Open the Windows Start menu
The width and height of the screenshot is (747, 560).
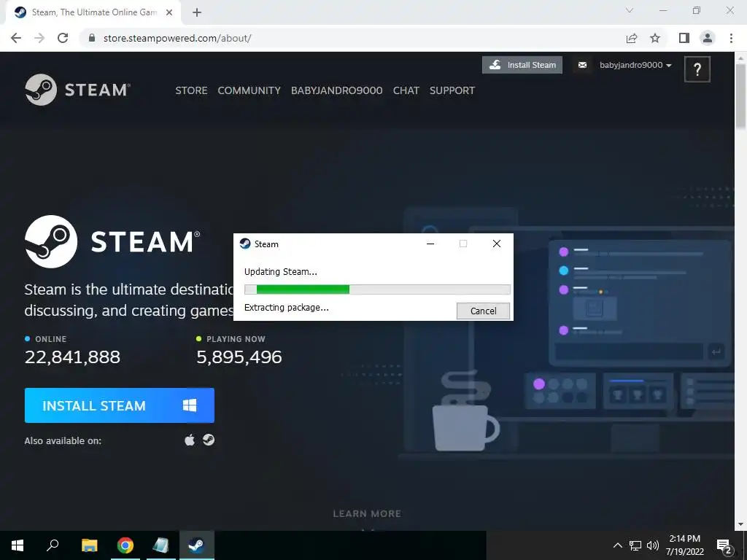coord(18,545)
